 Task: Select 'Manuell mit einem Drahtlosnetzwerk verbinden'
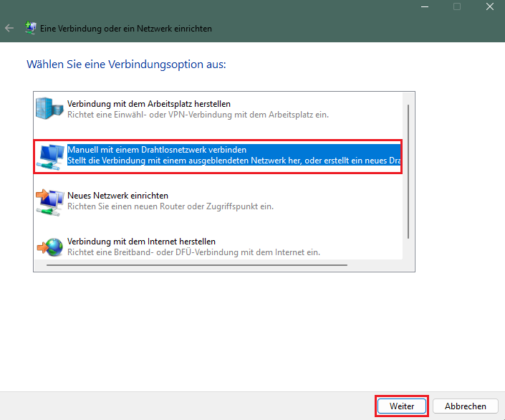click(x=157, y=150)
